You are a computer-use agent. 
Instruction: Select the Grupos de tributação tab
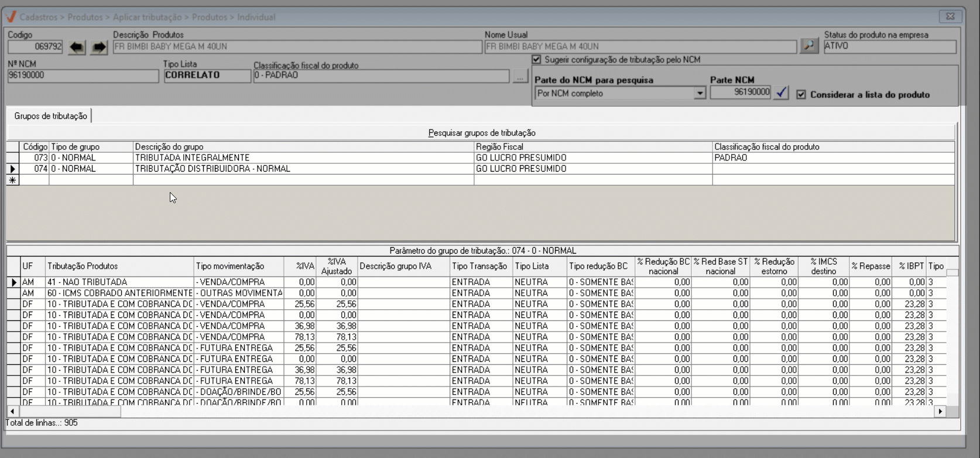[x=50, y=116]
